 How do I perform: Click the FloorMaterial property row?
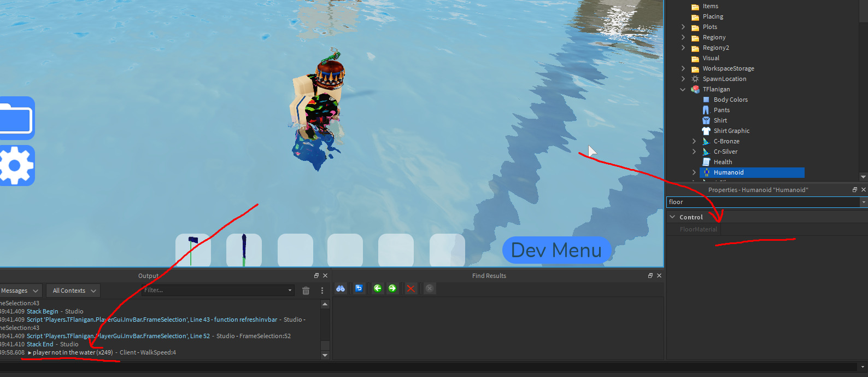pos(767,229)
